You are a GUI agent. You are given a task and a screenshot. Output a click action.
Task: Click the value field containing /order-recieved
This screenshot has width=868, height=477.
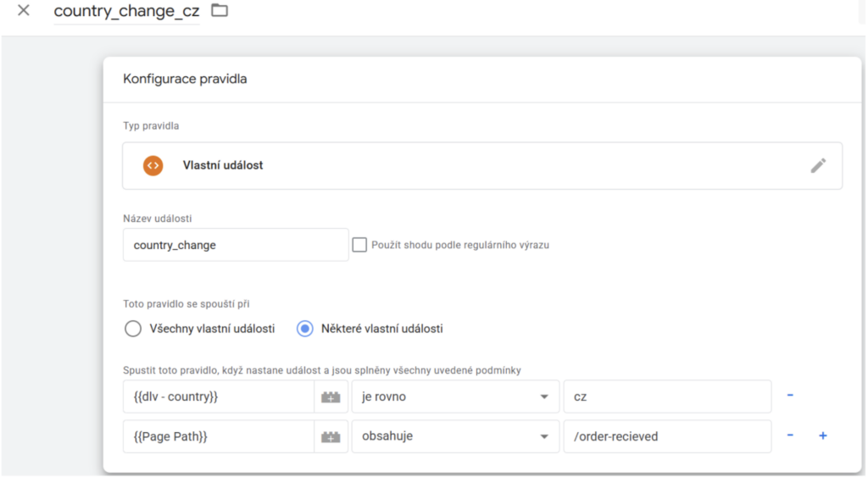click(x=666, y=436)
